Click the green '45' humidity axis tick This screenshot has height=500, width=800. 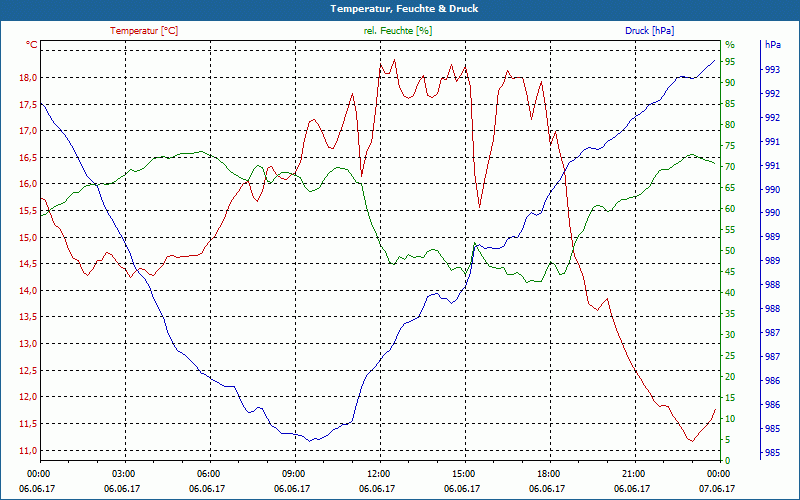tap(730, 272)
